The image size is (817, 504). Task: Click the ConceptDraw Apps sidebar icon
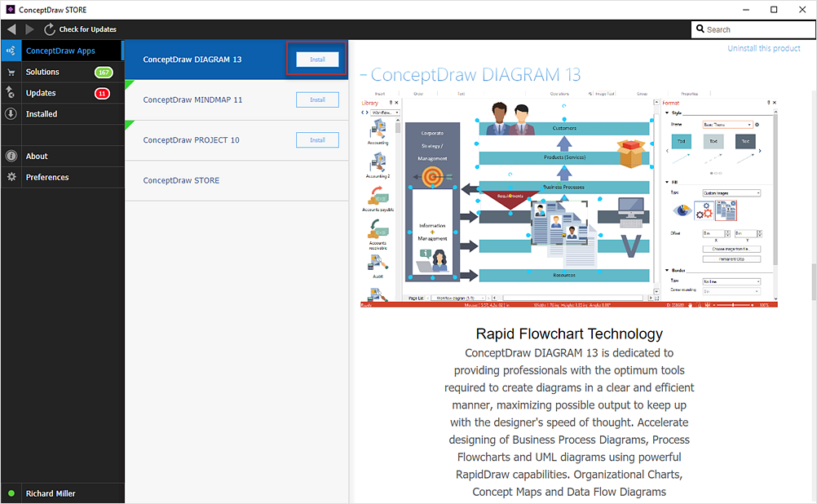11,51
